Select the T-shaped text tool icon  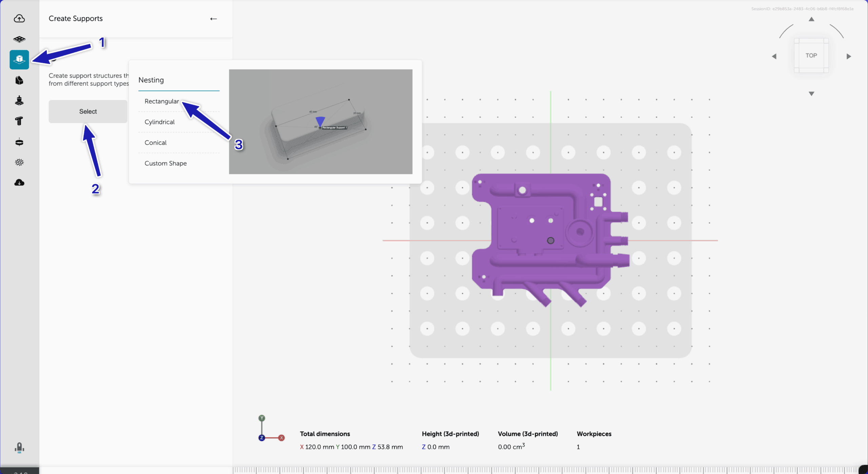[x=19, y=121]
